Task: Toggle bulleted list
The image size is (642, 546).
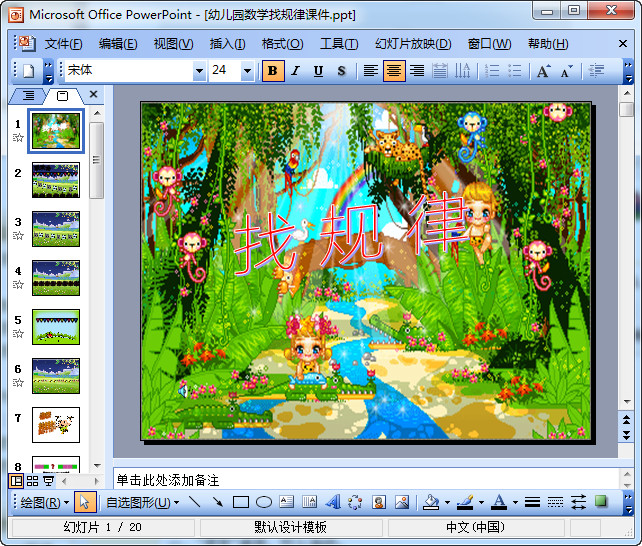Action: 515,71
